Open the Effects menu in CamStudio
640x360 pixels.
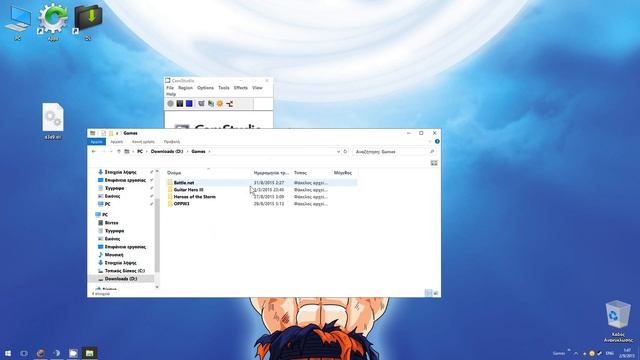(x=241, y=88)
